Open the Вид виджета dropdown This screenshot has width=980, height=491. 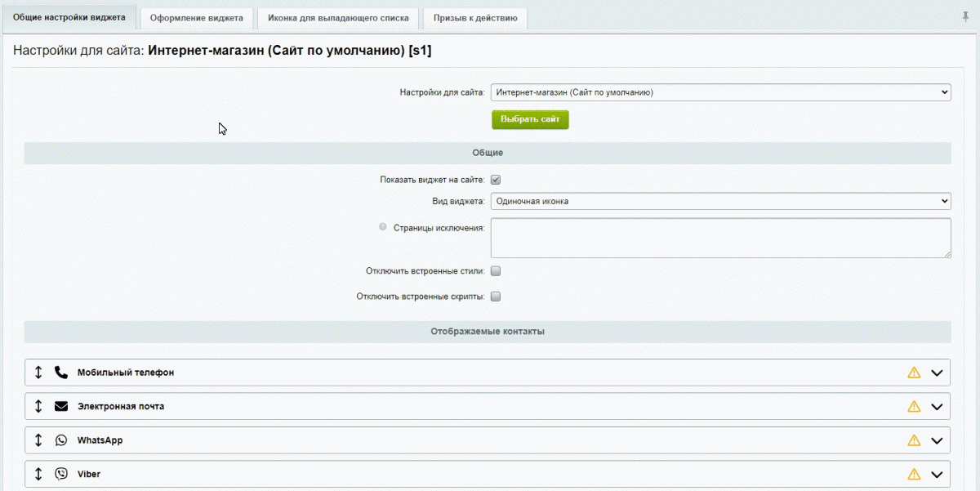720,201
